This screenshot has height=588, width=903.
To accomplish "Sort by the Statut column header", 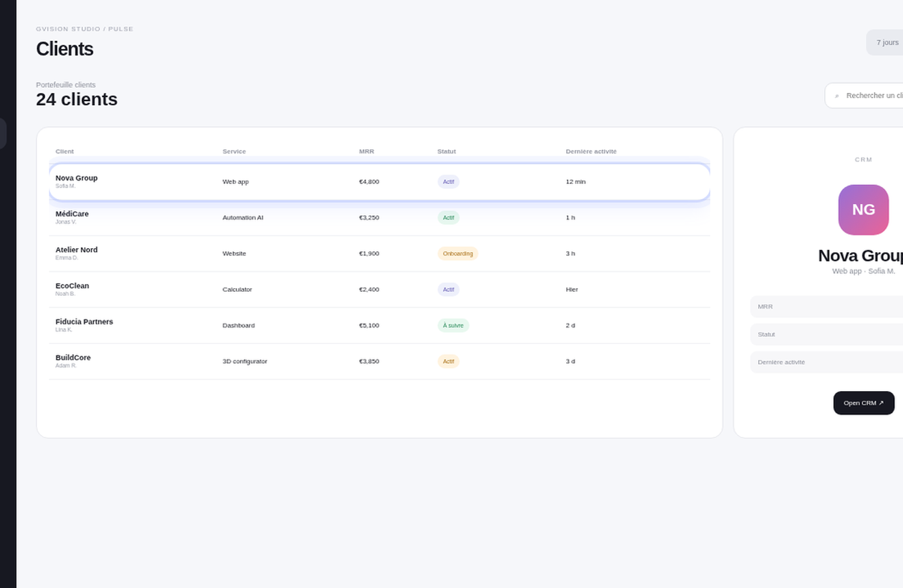I will (x=446, y=151).
